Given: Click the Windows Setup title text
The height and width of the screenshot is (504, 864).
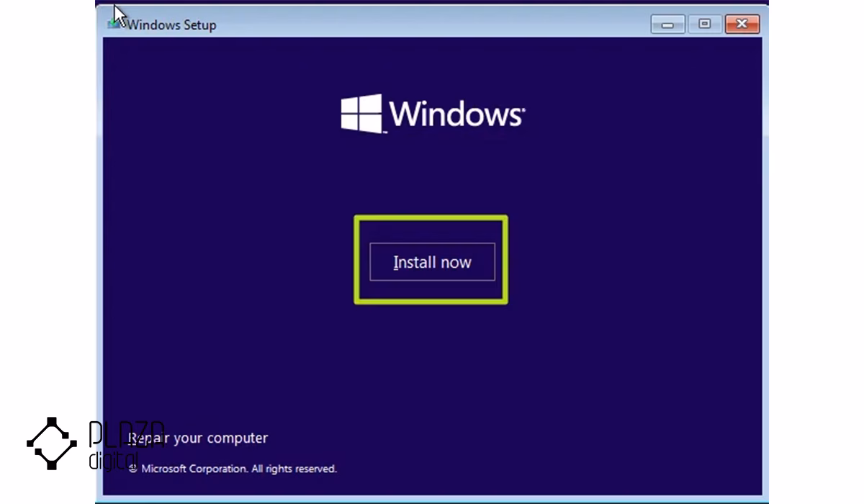Looking at the screenshot, I should 171,24.
